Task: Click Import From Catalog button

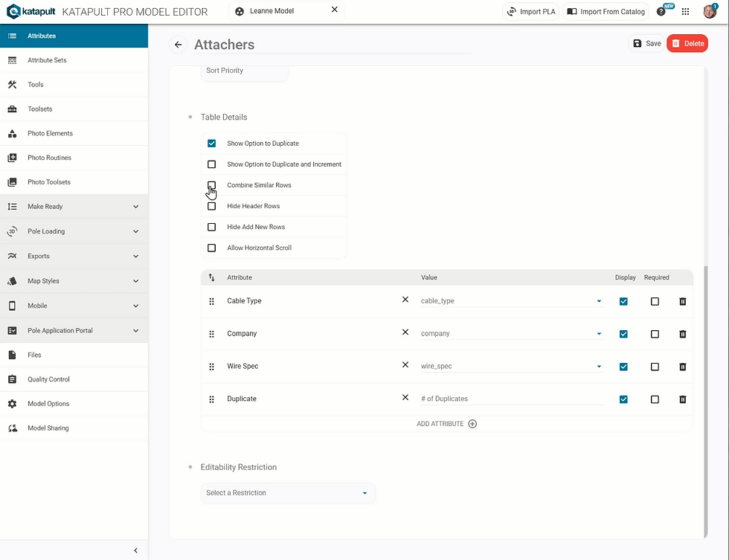Action: (606, 12)
